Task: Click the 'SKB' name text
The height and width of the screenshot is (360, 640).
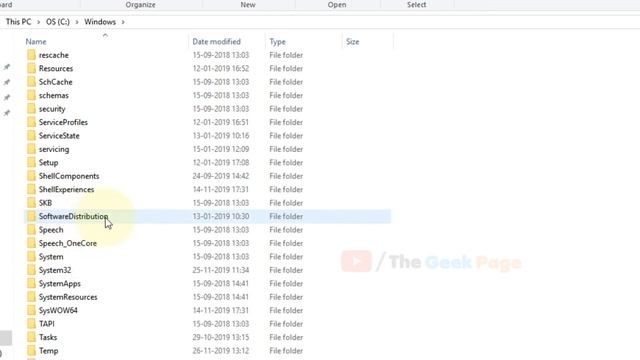Action: 45,203
